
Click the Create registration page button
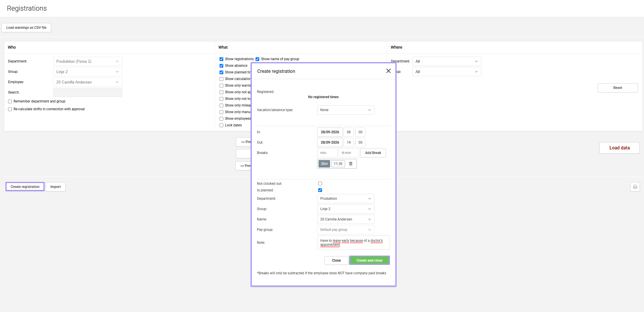click(x=25, y=187)
